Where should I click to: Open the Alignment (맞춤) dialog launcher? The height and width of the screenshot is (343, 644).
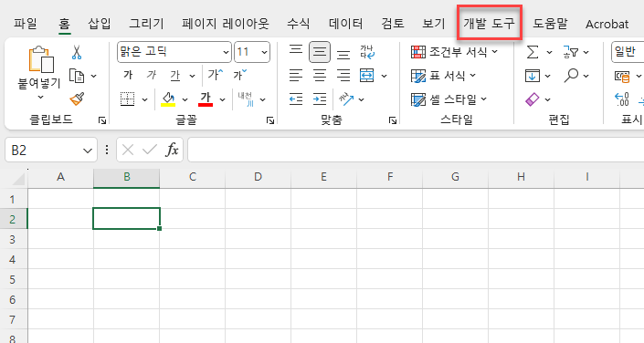click(393, 120)
